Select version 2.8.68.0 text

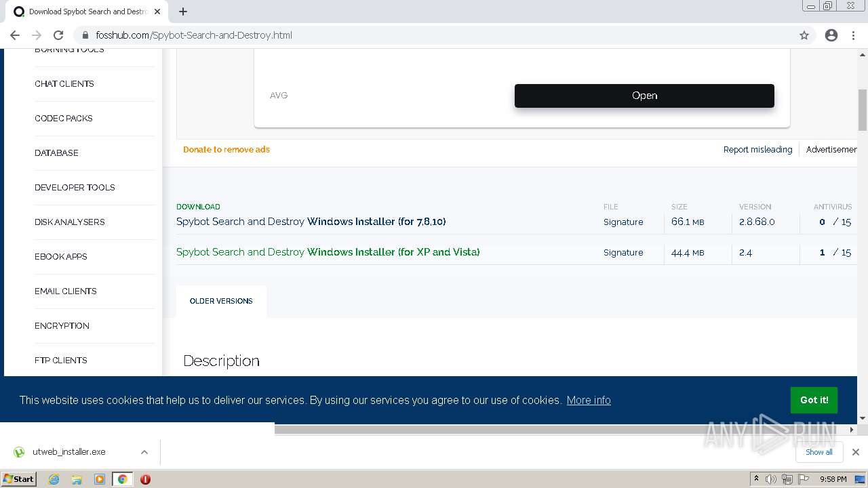click(757, 222)
